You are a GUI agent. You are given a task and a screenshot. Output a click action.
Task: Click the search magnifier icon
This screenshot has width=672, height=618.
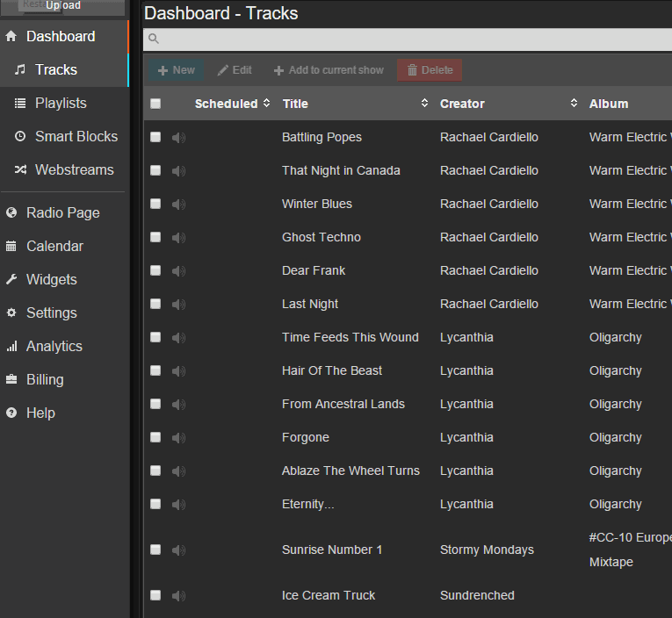pyautogui.click(x=154, y=39)
